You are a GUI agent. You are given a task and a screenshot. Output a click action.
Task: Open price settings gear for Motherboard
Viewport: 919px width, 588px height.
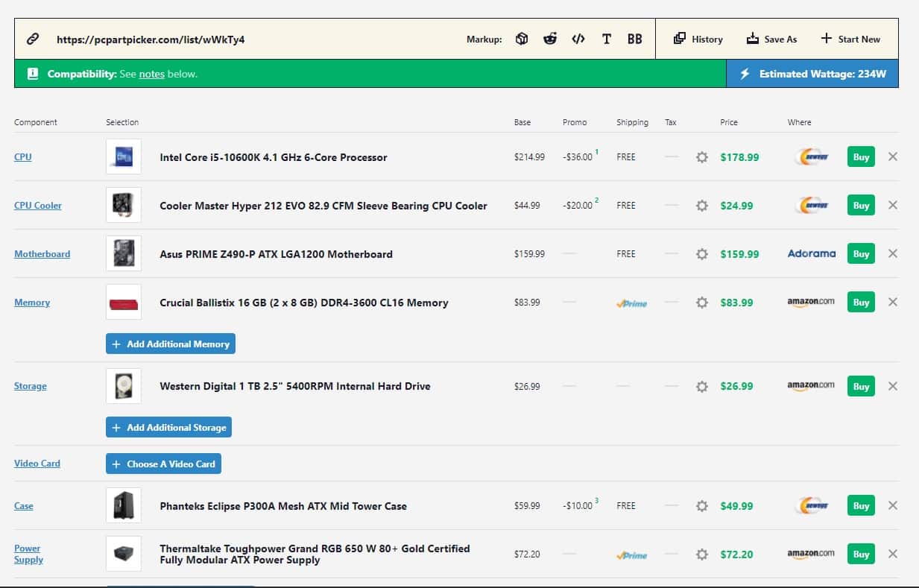pyautogui.click(x=701, y=254)
